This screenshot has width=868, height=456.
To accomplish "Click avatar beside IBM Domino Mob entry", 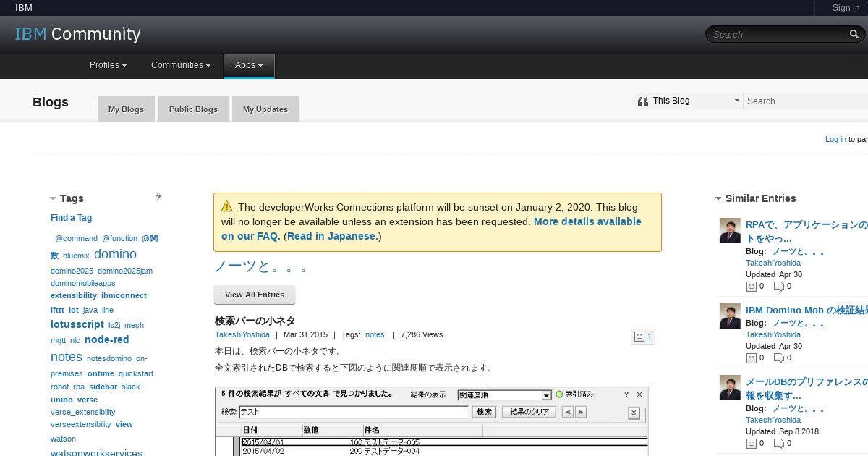I will click(x=730, y=316).
